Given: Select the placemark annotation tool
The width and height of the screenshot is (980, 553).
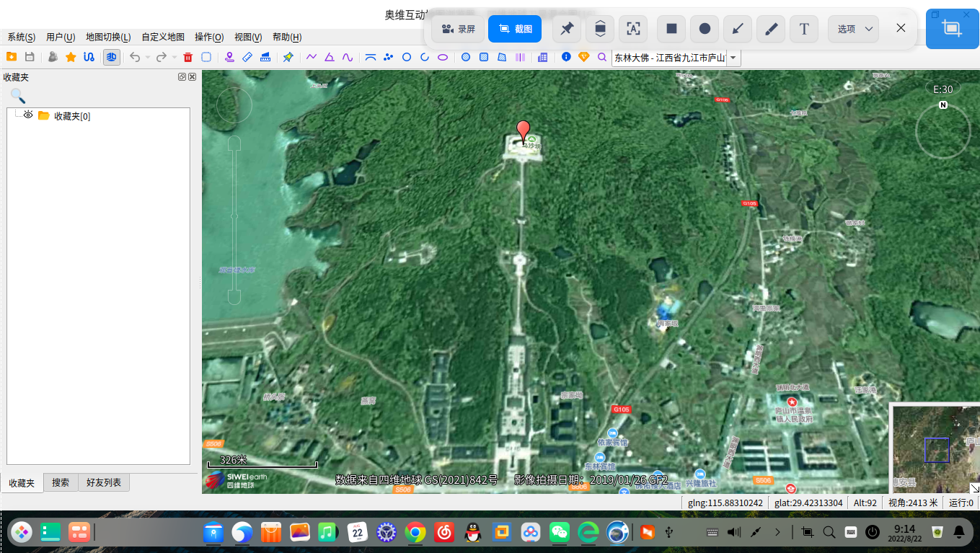Looking at the screenshot, I should 229,56.
